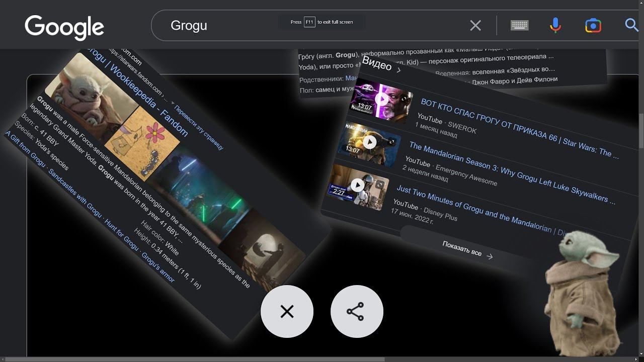
Task: Open the Mandalorian Season 3 Why Grogu Left link
Action: [x=512, y=172]
